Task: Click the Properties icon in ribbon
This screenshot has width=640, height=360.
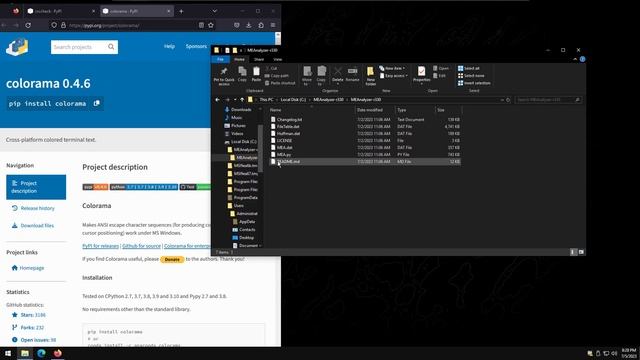Action: [x=421, y=72]
